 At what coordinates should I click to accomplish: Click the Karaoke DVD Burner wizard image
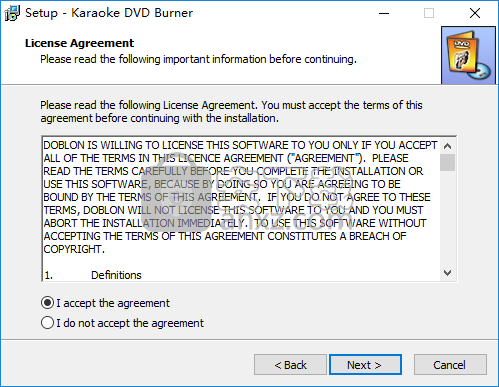[x=468, y=55]
